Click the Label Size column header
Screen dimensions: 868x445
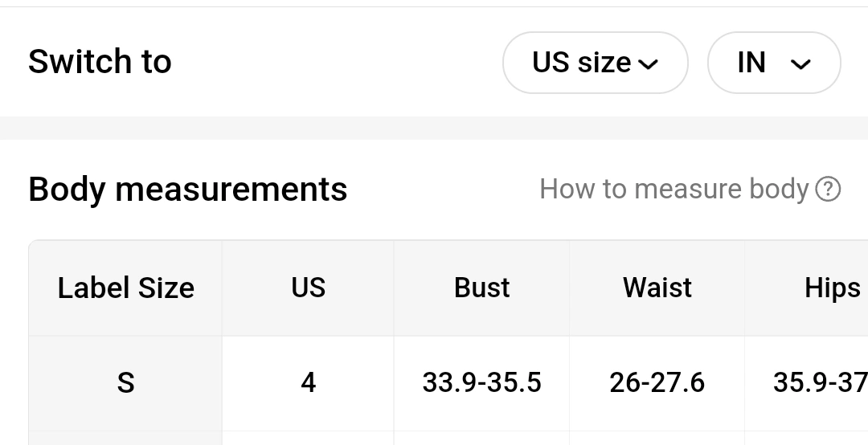(125, 288)
